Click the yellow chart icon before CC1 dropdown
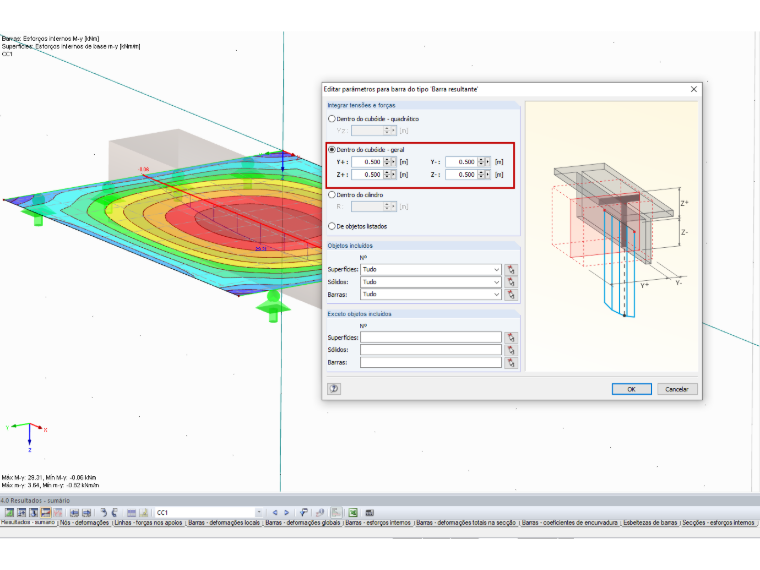760x570 pixels. coord(144,512)
